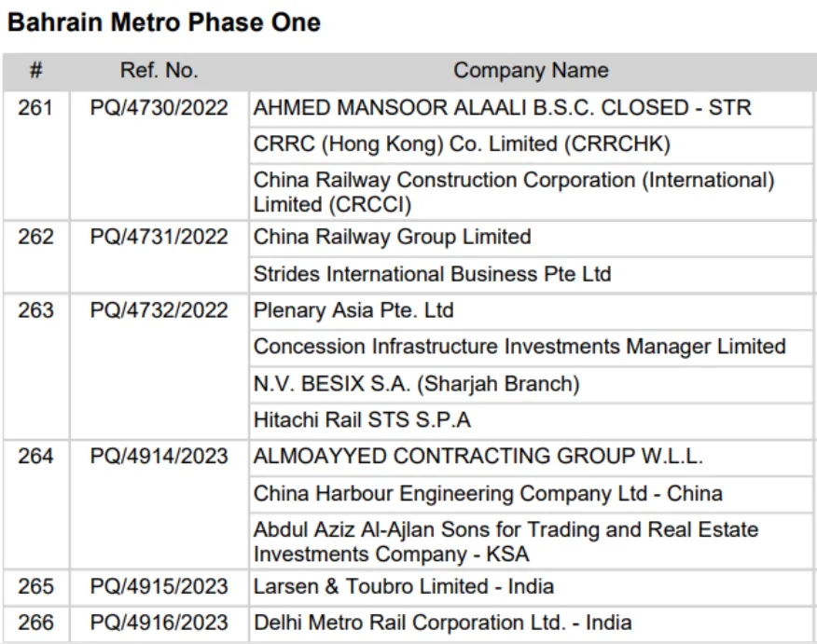Select the AHMED MANSOOR ALAALI B.S.C. entry
Viewport: 817px width, 644px height.
click(502, 108)
